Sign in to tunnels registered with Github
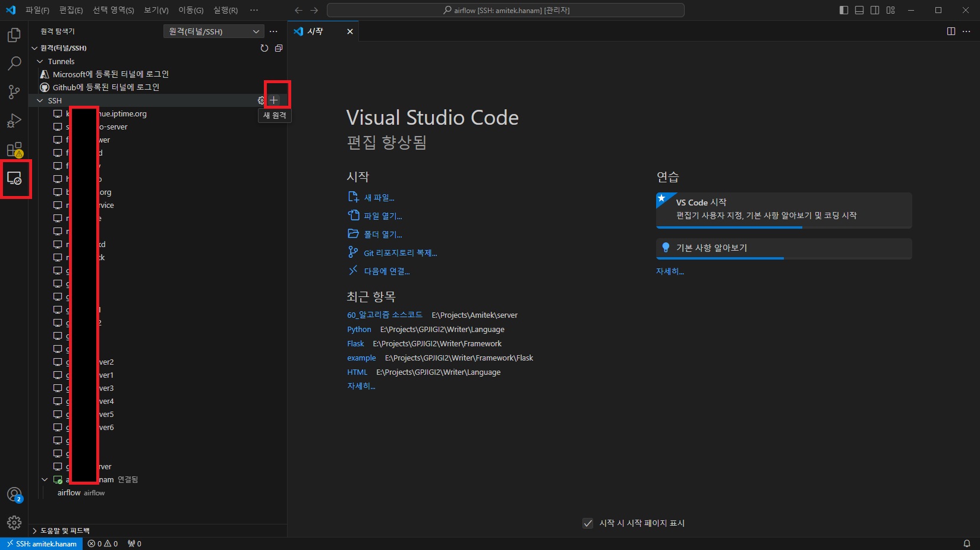Screen dimensions: 980x550 (106, 87)
